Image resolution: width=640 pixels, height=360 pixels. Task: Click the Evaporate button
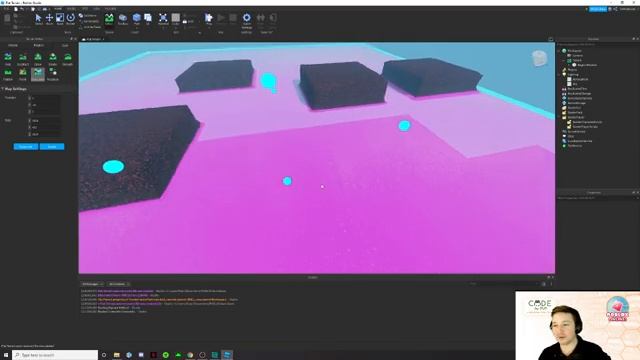pos(26,147)
